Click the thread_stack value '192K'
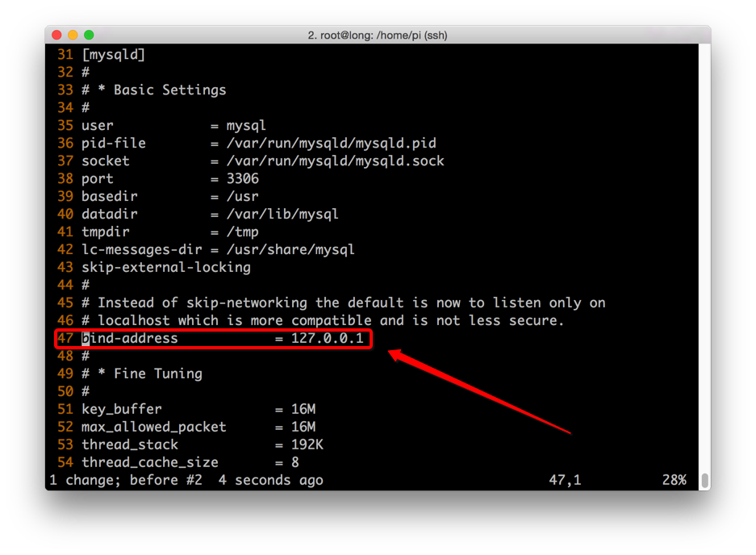 tap(307, 444)
